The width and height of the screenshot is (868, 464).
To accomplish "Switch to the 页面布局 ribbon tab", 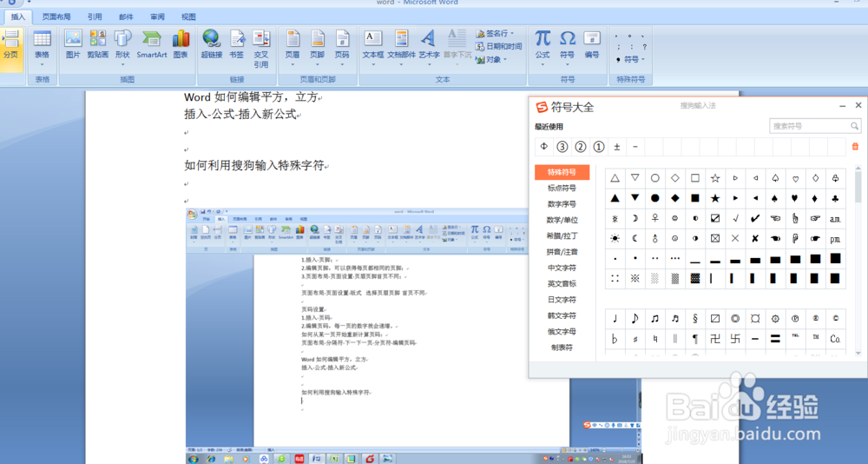I will click(x=56, y=17).
